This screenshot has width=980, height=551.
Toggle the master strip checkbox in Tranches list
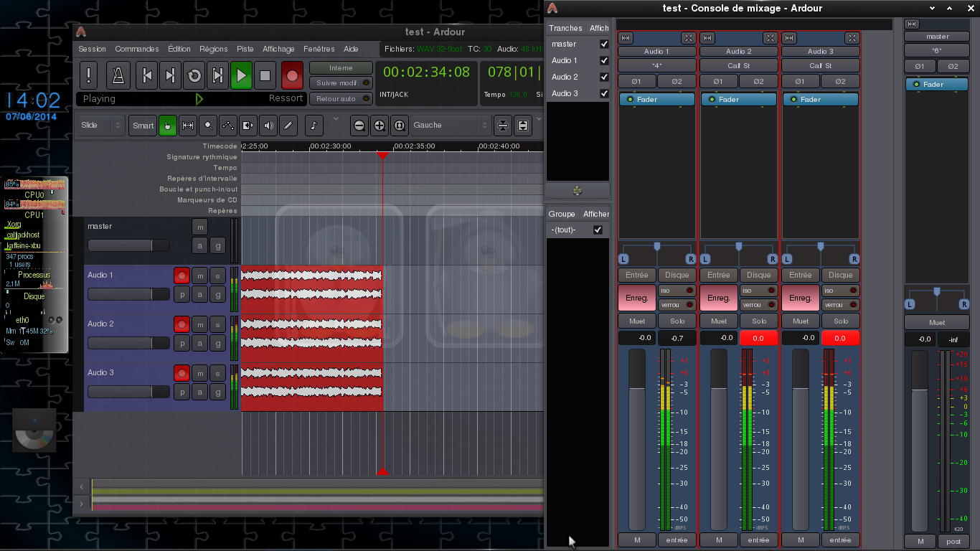tap(604, 44)
